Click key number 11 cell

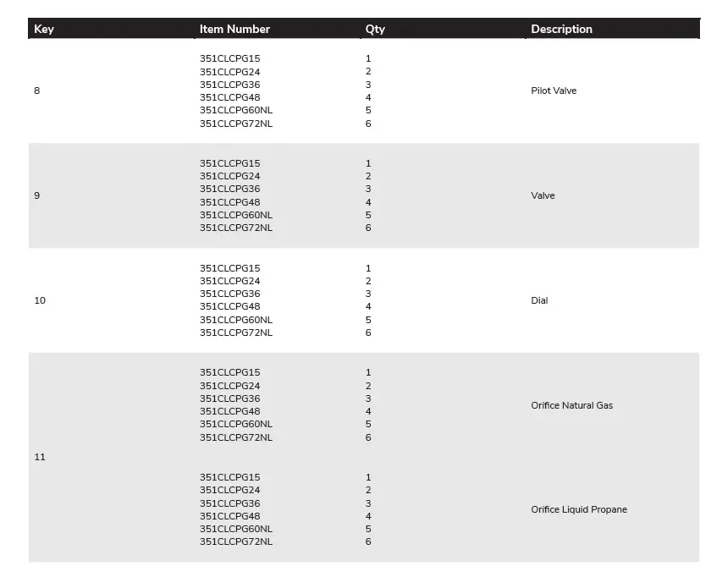point(40,457)
